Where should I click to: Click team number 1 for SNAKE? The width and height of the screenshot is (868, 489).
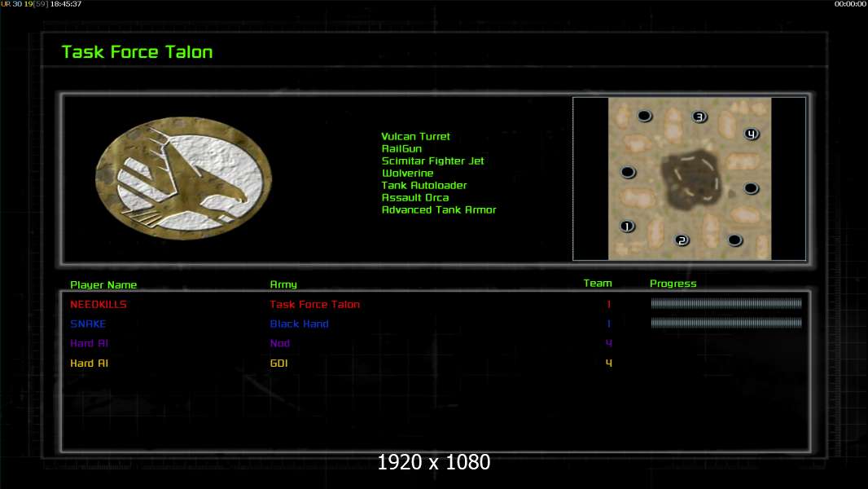coord(609,324)
